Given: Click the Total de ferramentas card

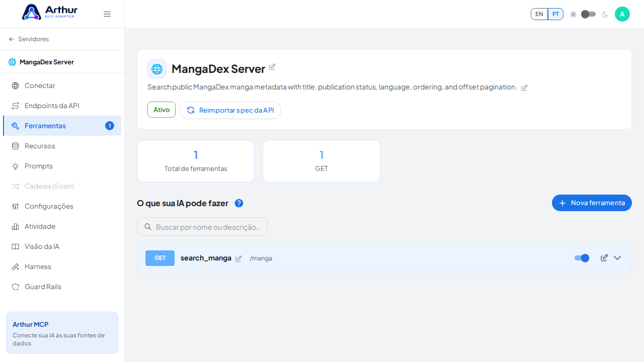Looking at the screenshot, I should (196, 161).
